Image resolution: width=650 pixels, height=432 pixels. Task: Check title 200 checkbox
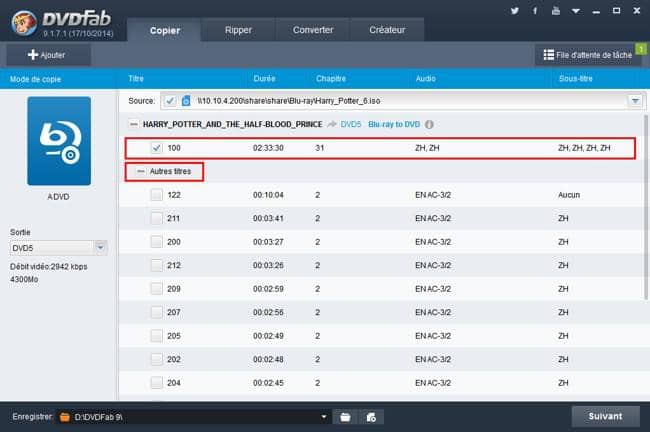pyautogui.click(x=156, y=242)
